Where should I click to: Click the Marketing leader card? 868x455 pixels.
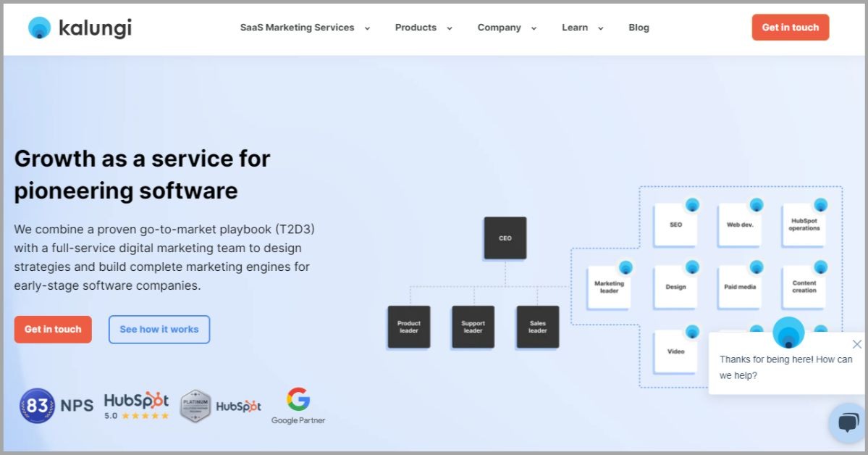coord(609,287)
